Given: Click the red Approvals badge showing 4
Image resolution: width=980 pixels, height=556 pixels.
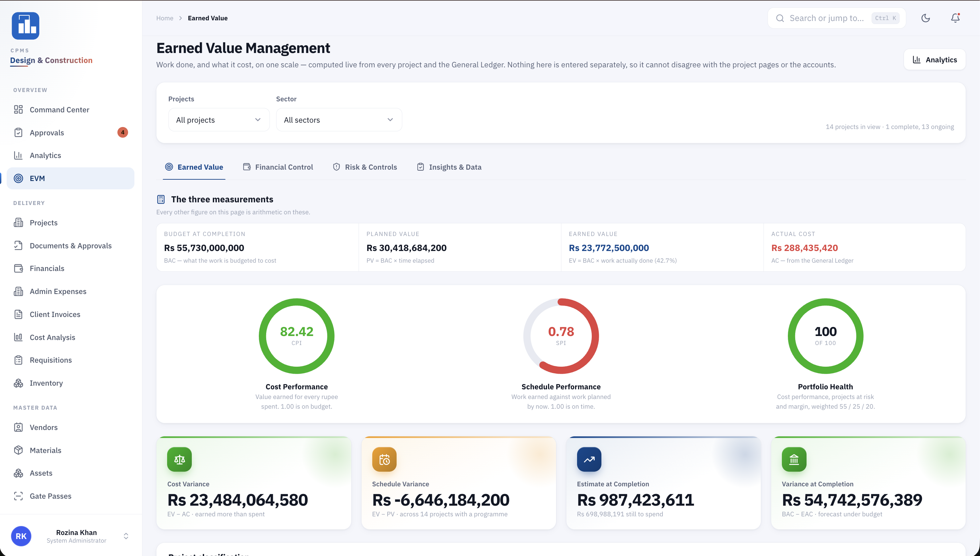Looking at the screenshot, I should tap(123, 133).
